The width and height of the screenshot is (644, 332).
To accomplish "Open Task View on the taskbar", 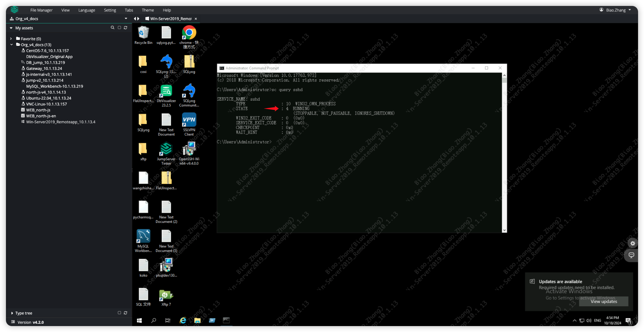I will pyautogui.click(x=168, y=320).
